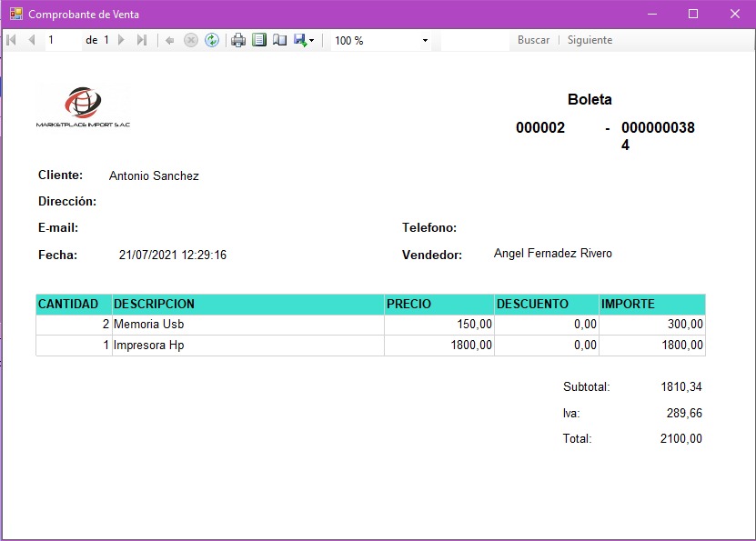Image resolution: width=756 pixels, height=541 pixels.
Task: Click the current page number field
Action: pyautogui.click(x=62, y=40)
